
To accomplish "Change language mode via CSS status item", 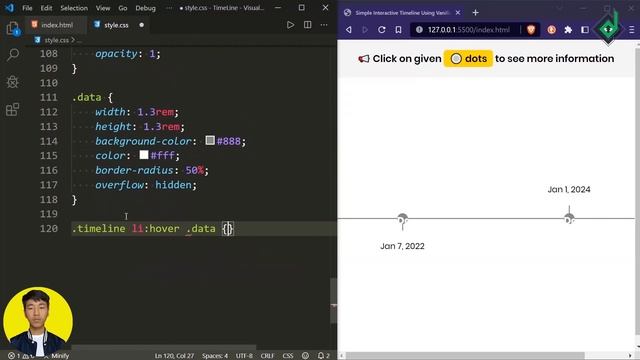I will [288, 356].
